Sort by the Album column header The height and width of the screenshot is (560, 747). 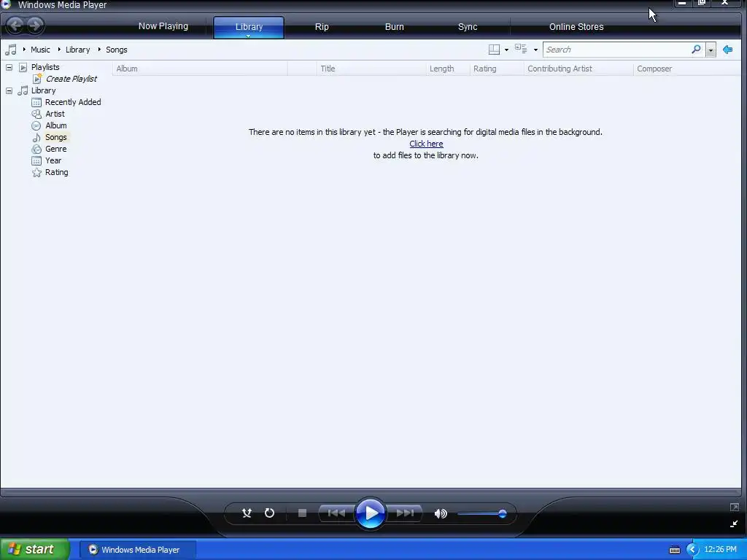[x=200, y=69]
